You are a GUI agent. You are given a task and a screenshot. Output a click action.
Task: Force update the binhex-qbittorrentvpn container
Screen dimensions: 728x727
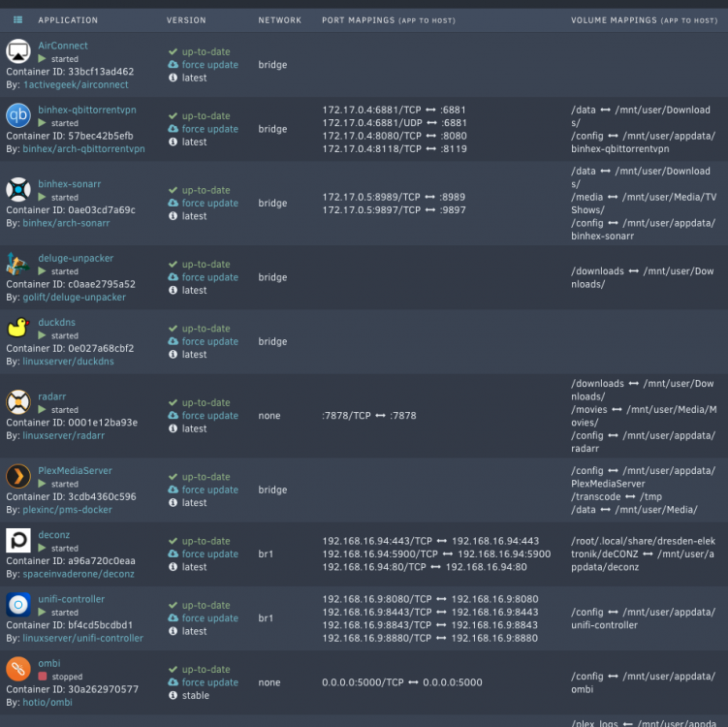(x=209, y=129)
